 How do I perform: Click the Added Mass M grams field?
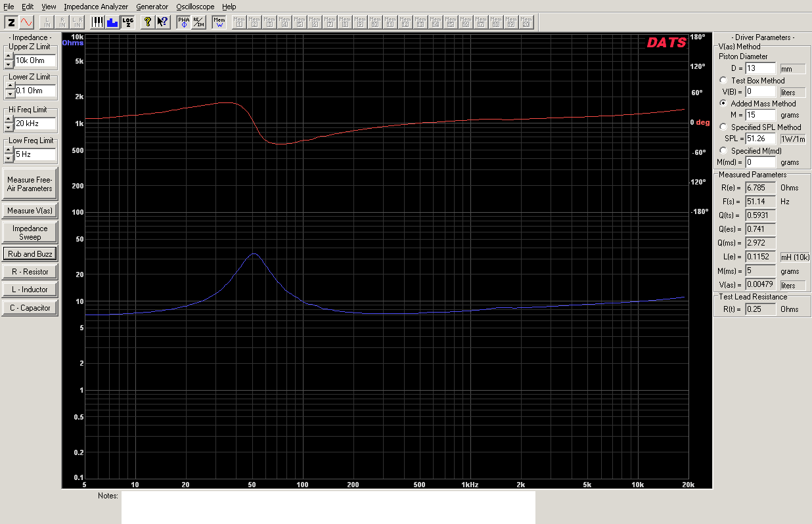(x=761, y=115)
